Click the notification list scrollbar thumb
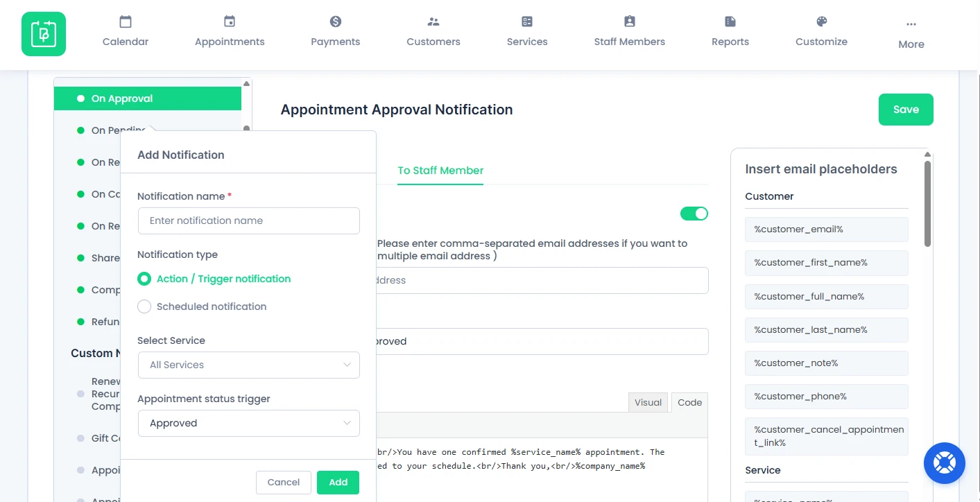 pyautogui.click(x=246, y=130)
